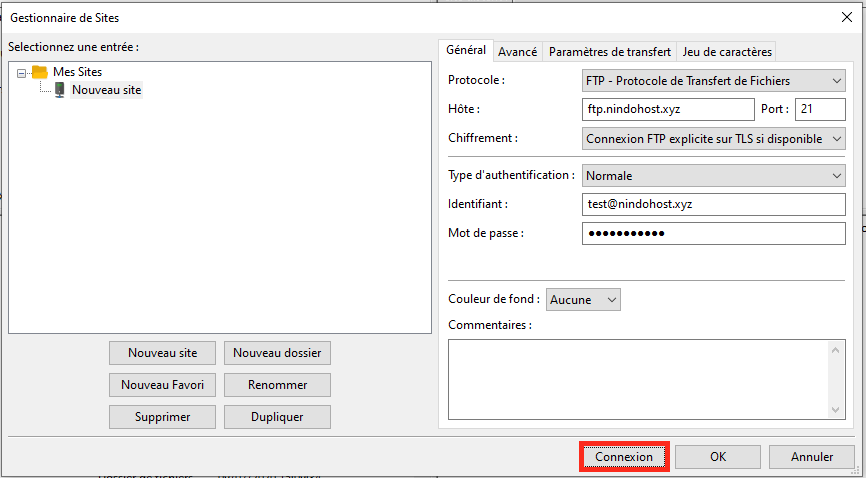Click the Selectionnez une entrée label
Image resolution: width=866 pixels, height=478 pixels.
[73, 47]
